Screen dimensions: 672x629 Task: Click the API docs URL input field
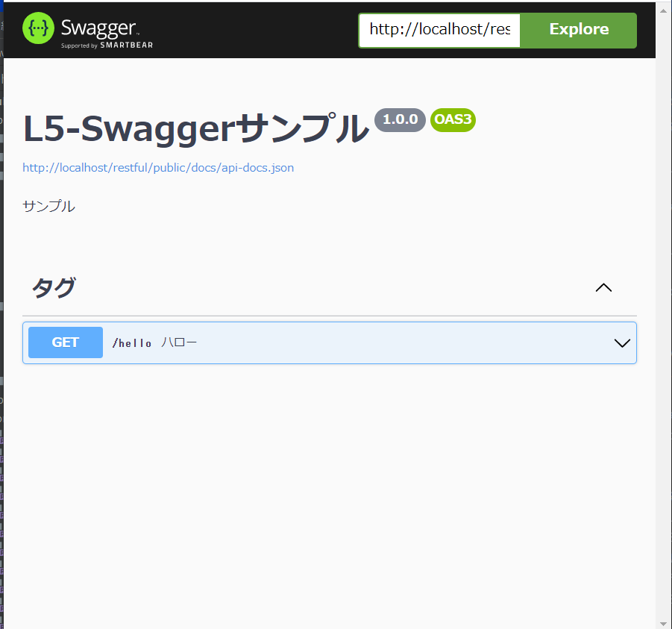click(440, 30)
